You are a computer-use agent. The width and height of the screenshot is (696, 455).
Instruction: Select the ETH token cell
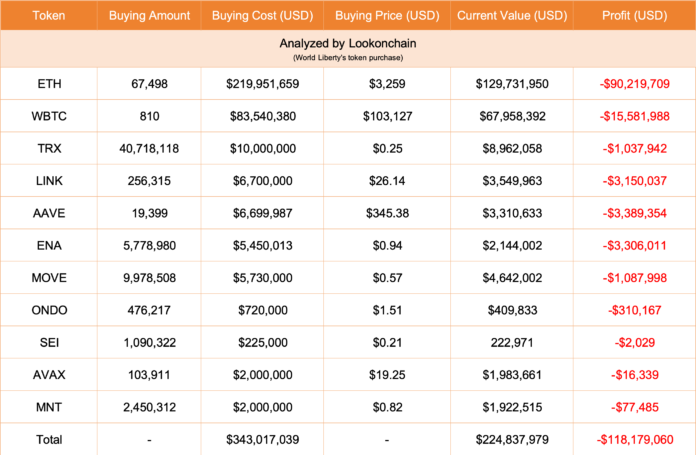coord(49,84)
